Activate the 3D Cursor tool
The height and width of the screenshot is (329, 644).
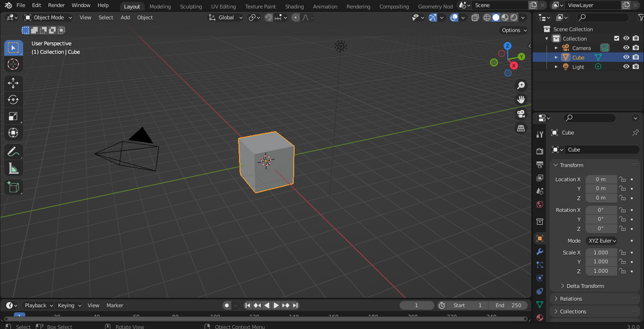13,65
